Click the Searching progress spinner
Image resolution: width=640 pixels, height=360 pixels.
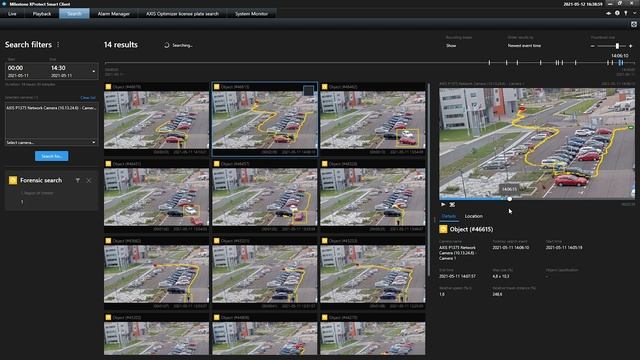(167, 45)
